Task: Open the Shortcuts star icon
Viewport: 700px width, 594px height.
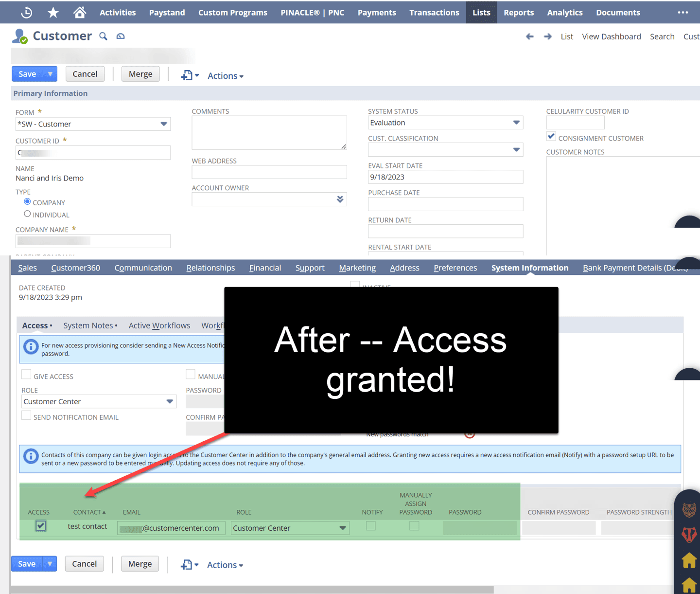Action: pyautogui.click(x=53, y=12)
